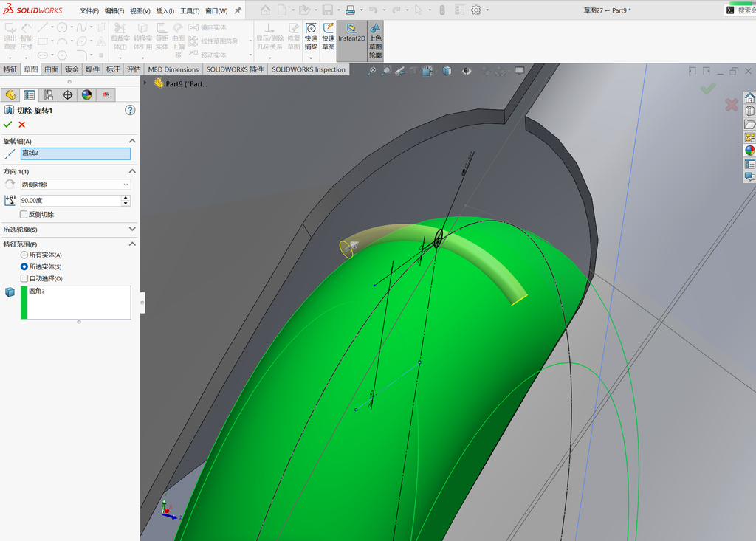Viewport: 756px width, 541px height.
Task: Click the Rapid Sketch (快速草图) tool
Action: 329,37
